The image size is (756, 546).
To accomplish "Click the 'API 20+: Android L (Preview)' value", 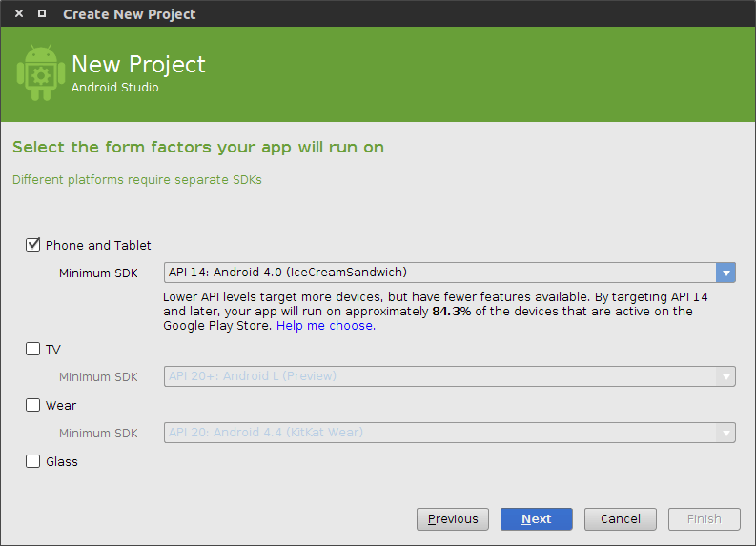I will (x=253, y=375).
